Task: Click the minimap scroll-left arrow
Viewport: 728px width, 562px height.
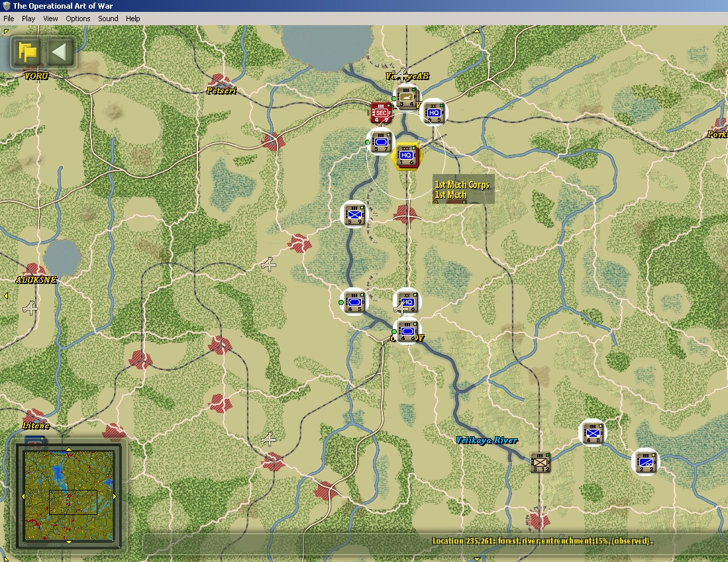Action: [x=23, y=496]
